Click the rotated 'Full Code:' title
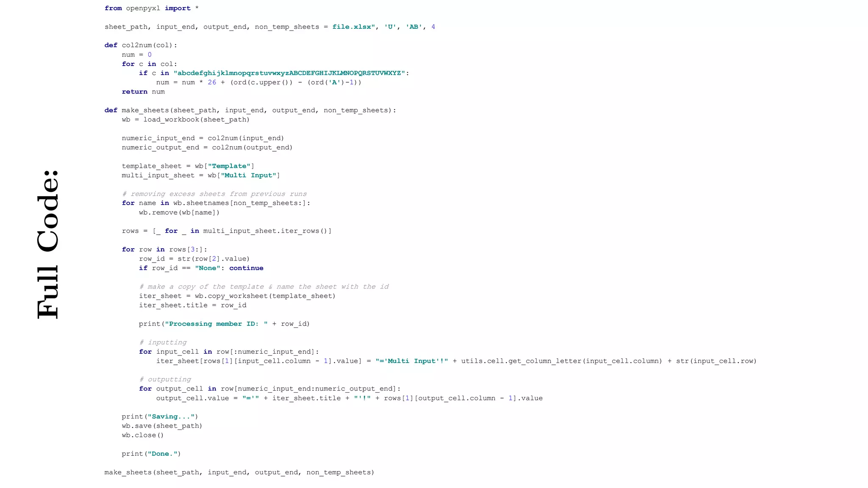Image resolution: width=868 pixels, height=488 pixels. [x=47, y=244]
